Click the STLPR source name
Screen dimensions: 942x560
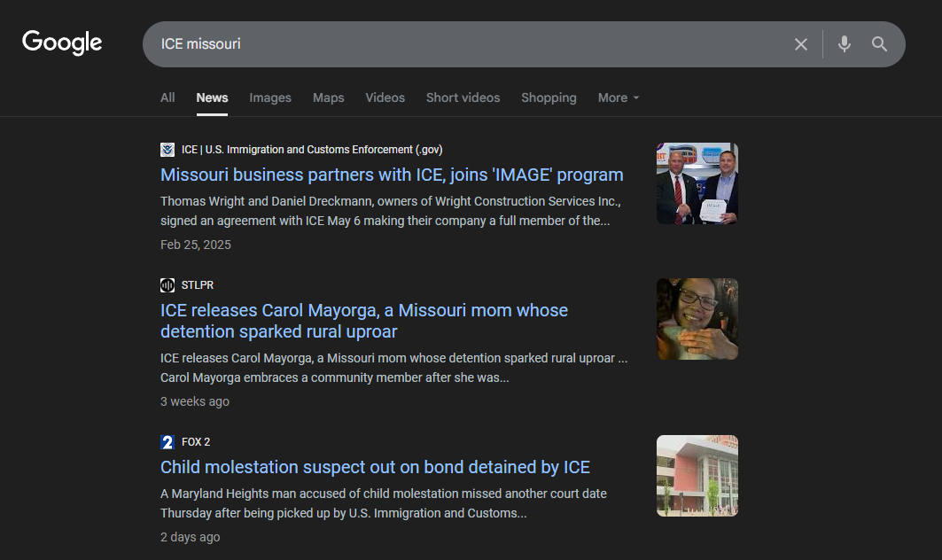pyautogui.click(x=198, y=284)
